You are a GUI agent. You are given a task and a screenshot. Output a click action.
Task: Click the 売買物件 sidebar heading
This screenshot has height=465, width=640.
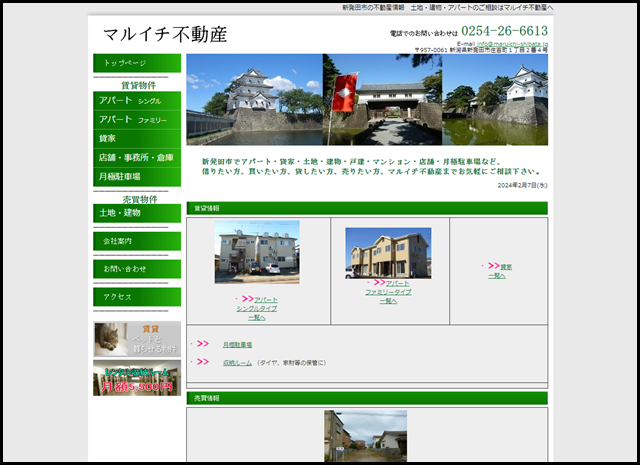pyautogui.click(x=140, y=199)
